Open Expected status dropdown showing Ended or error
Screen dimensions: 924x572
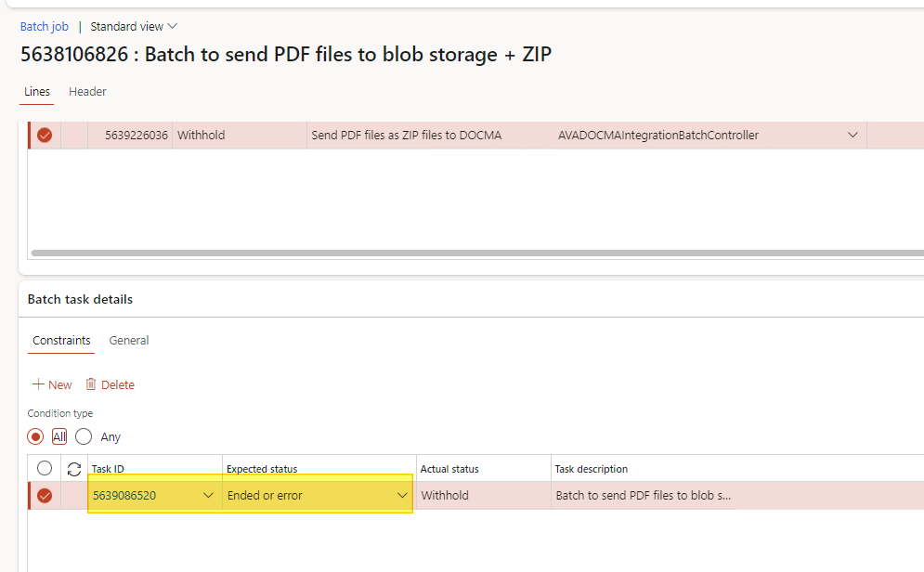point(402,496)
